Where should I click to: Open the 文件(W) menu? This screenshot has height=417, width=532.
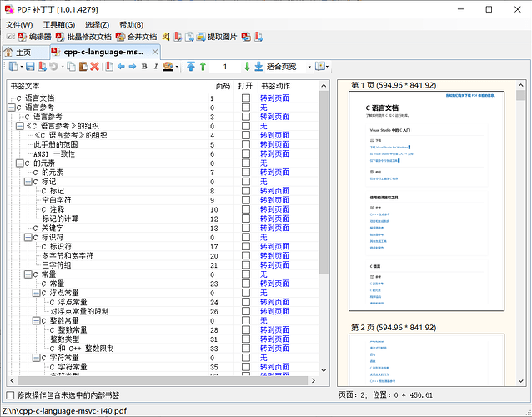pos(19,25)
